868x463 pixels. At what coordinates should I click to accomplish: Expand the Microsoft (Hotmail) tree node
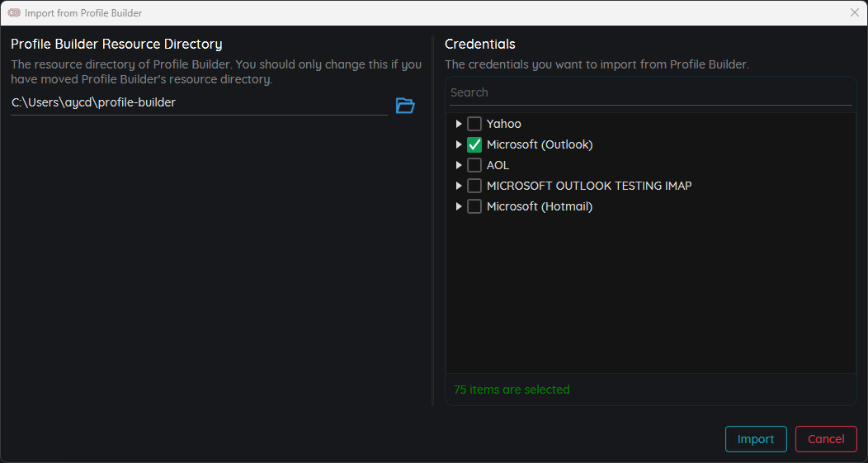click(459, 206)
